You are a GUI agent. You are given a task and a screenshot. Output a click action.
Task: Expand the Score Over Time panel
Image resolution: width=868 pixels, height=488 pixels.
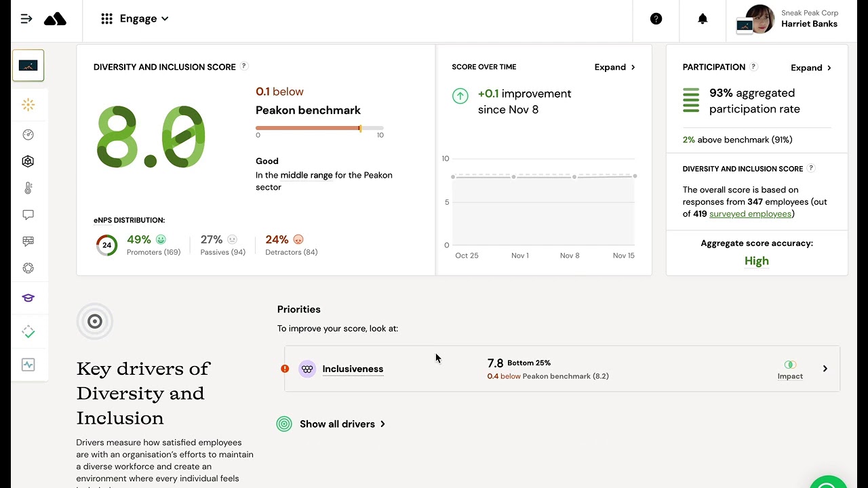pyautogui.click(x=614, y=67)
